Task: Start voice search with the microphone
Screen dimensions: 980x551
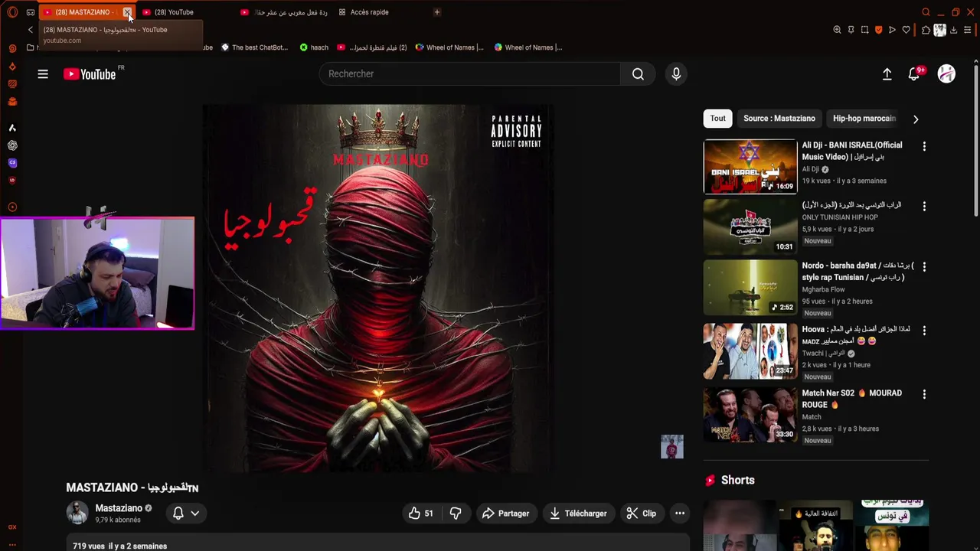Action: [676, 73]
